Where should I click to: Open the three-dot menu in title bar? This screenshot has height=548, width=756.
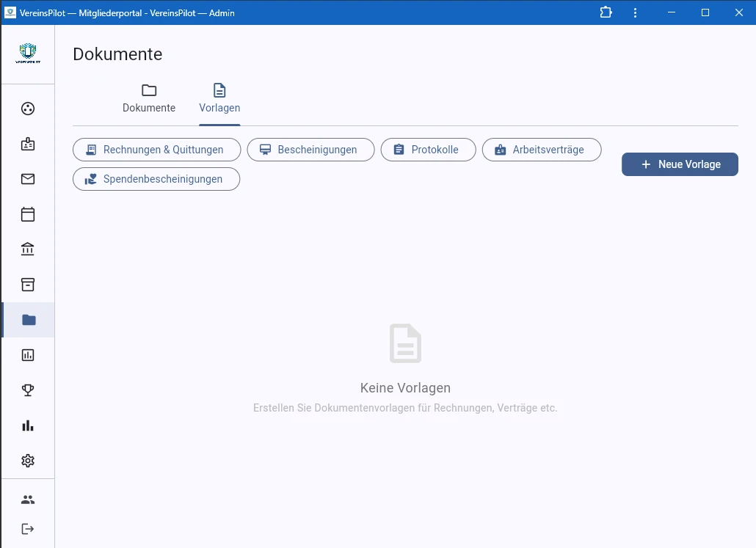pos(635,12)
